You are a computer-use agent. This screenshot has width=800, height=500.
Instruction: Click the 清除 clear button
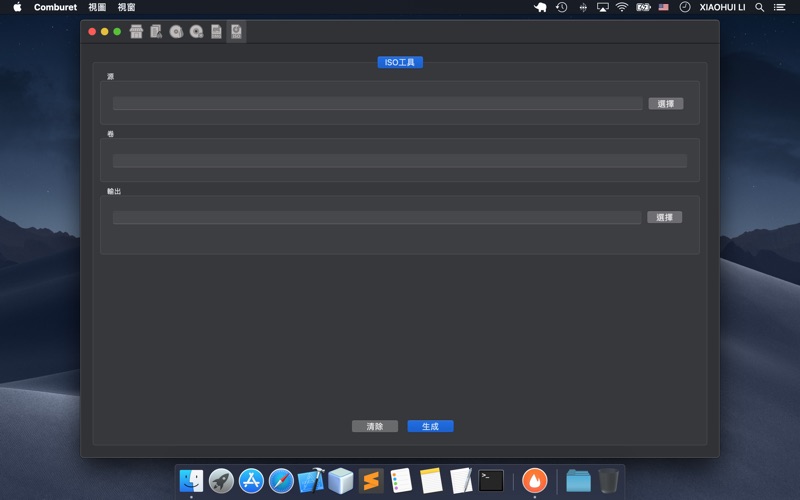375,426
